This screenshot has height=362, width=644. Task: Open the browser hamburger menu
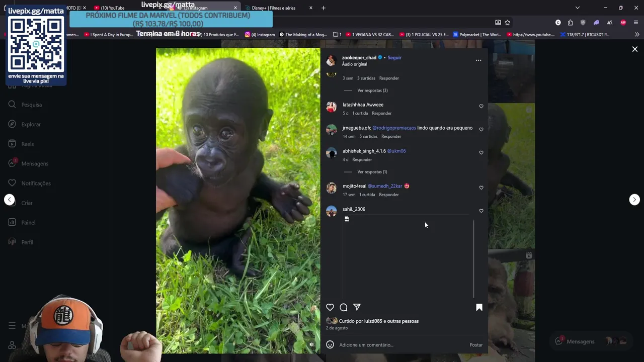pos(636,23)
